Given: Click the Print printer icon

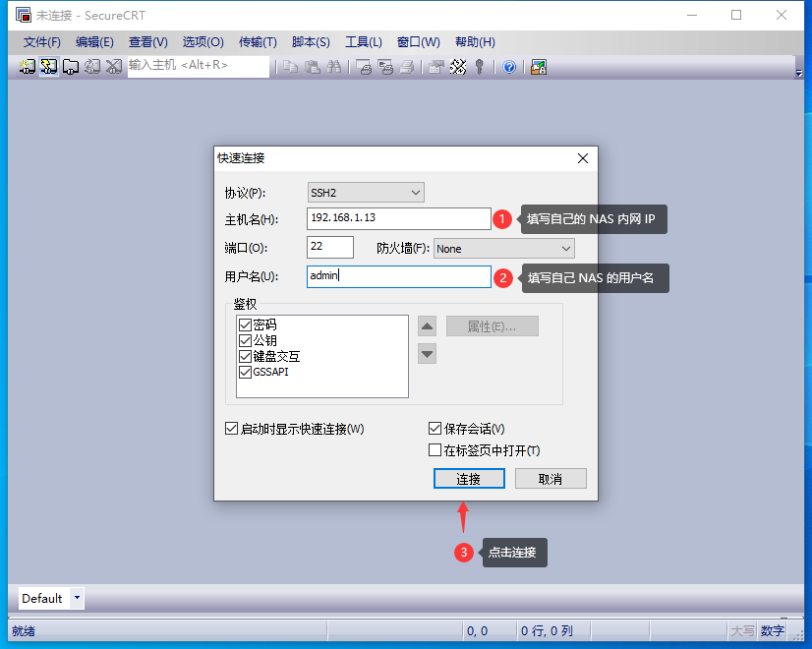Looking at the screenshot, I should click(407, 67).
